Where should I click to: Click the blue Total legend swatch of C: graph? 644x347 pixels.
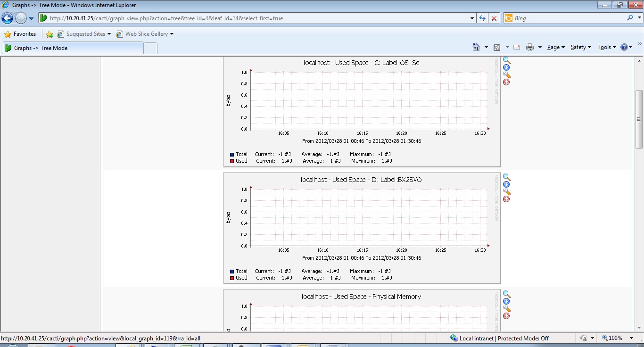coord(232,154)
